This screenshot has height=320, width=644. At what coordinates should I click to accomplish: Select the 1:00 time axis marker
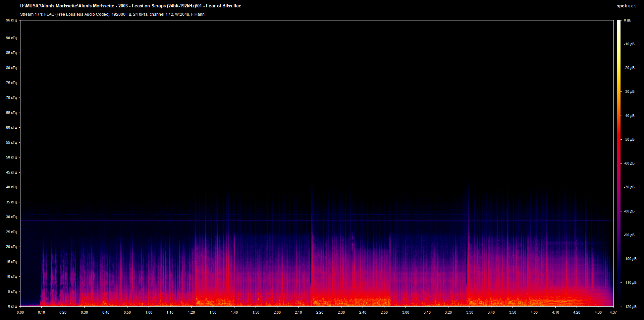[149, 312]
